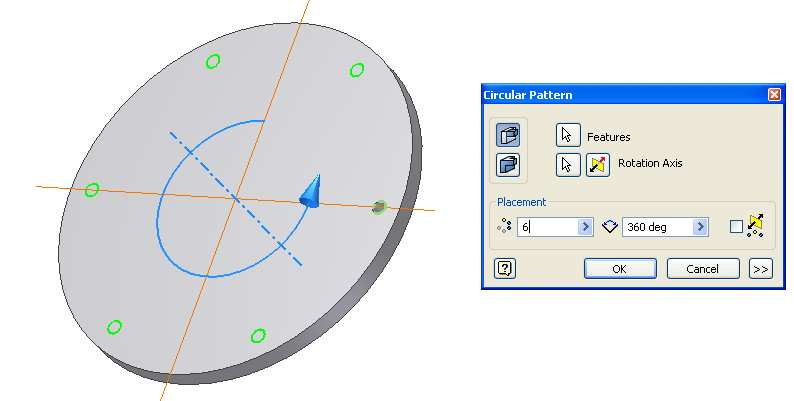Screen dimensions: 794x401
Task: Close the Circular Pattern dialog window
Action: [x=774, y=95]
